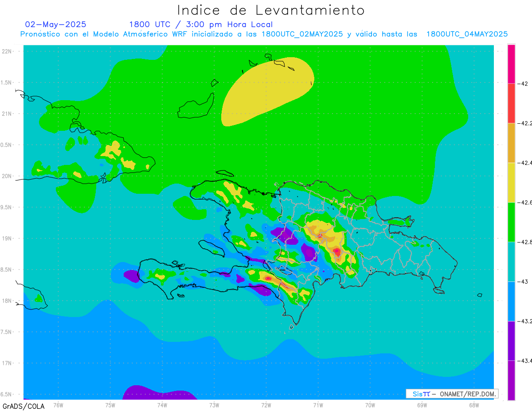The image size is (532, 411).
Task: Click the '7.5N' latitude label
Action: (7, 332)
